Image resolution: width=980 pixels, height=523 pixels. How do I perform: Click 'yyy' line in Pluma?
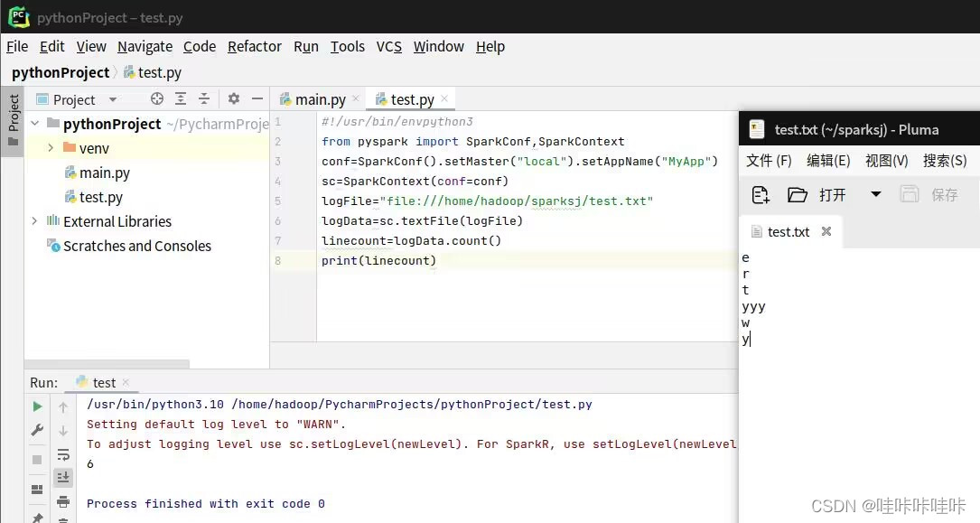tap(753, 306)
